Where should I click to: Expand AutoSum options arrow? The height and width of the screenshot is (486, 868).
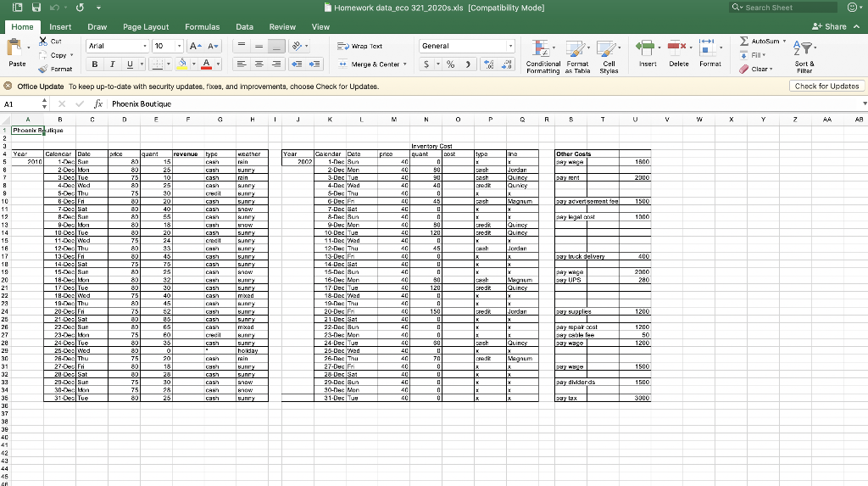784,41
